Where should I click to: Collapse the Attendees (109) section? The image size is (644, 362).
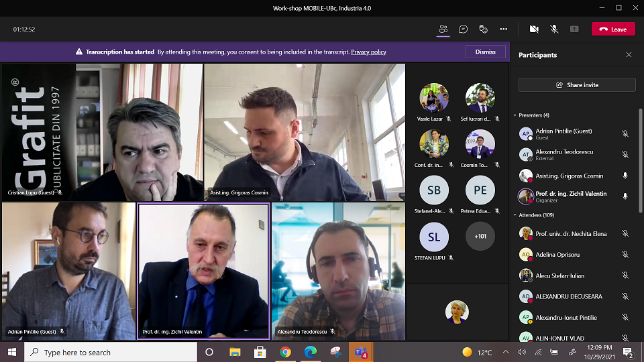[515, 215]
